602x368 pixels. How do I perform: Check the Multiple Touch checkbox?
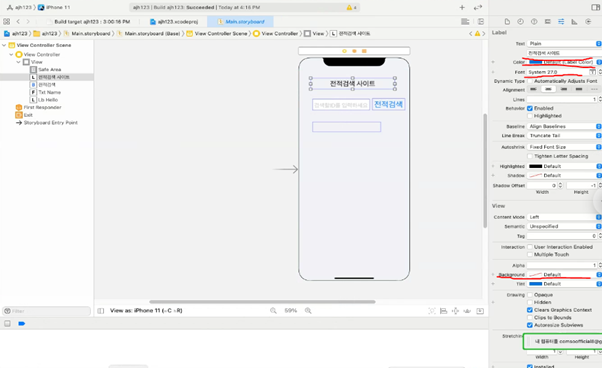(530, 254)
